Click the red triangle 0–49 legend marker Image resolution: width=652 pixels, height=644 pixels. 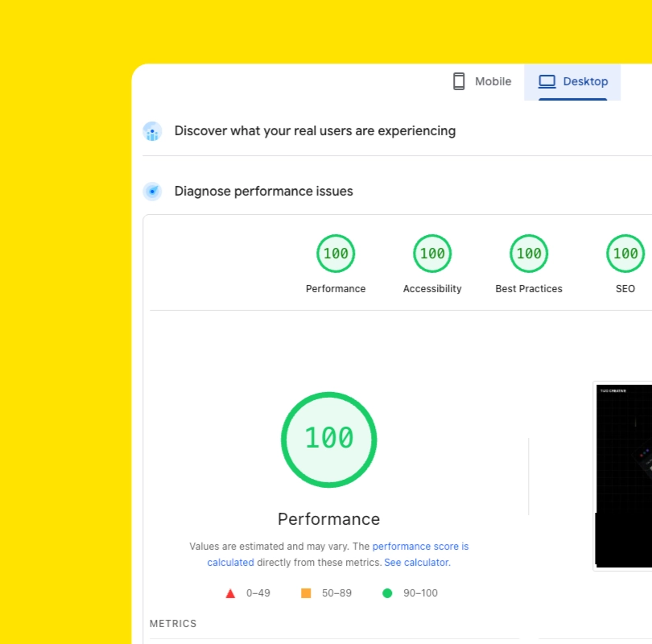[230, 594]
